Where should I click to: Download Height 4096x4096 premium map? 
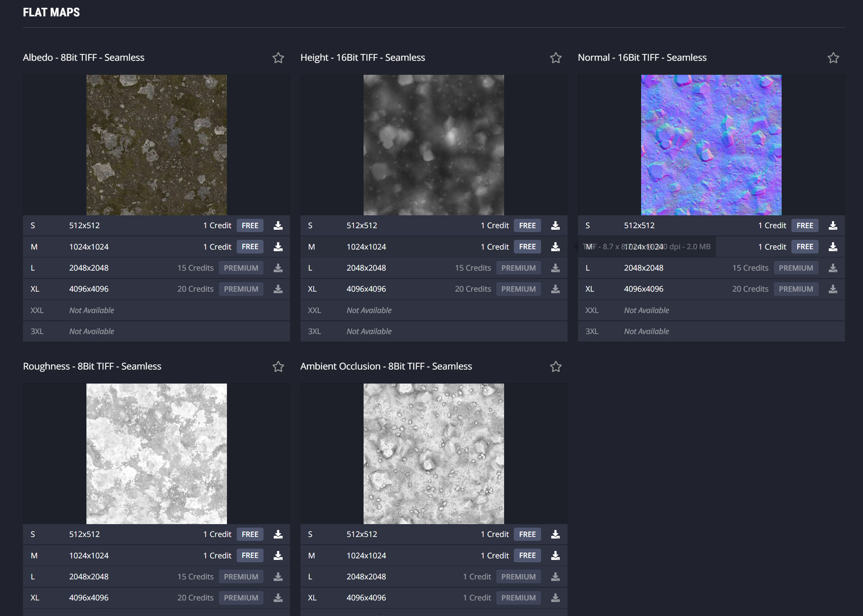point(555,289)
